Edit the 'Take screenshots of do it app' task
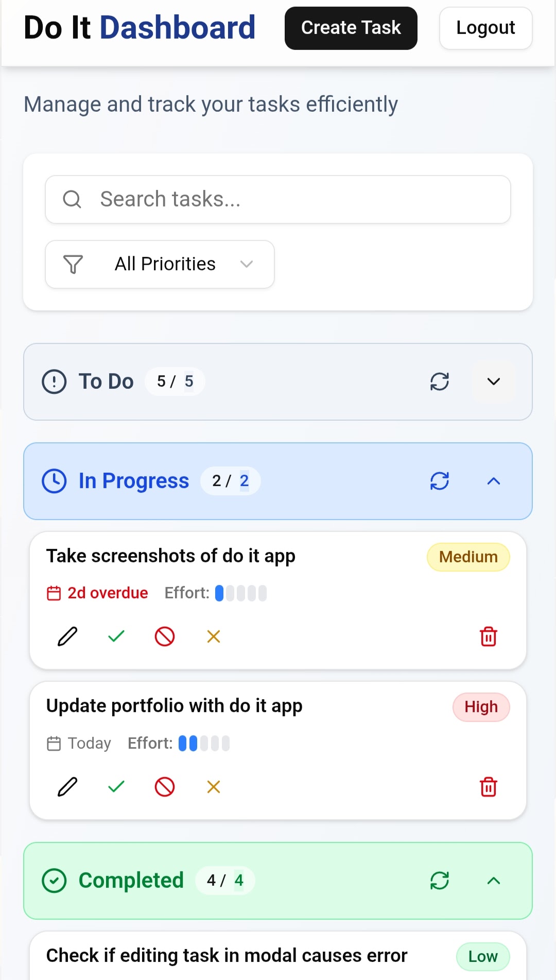This screenshot has height=980, width=556. click(x=67, y=637)
